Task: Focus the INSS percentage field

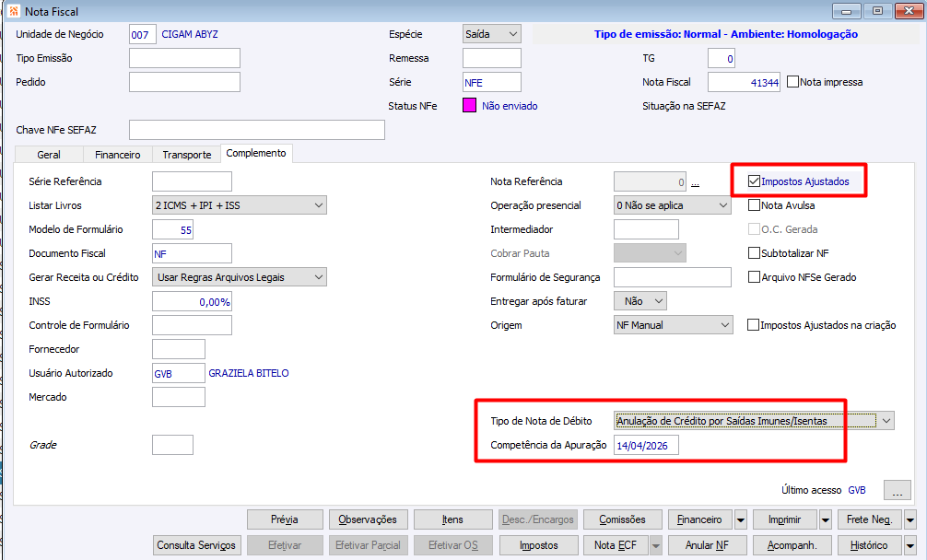Action: (x=193, y=301)
